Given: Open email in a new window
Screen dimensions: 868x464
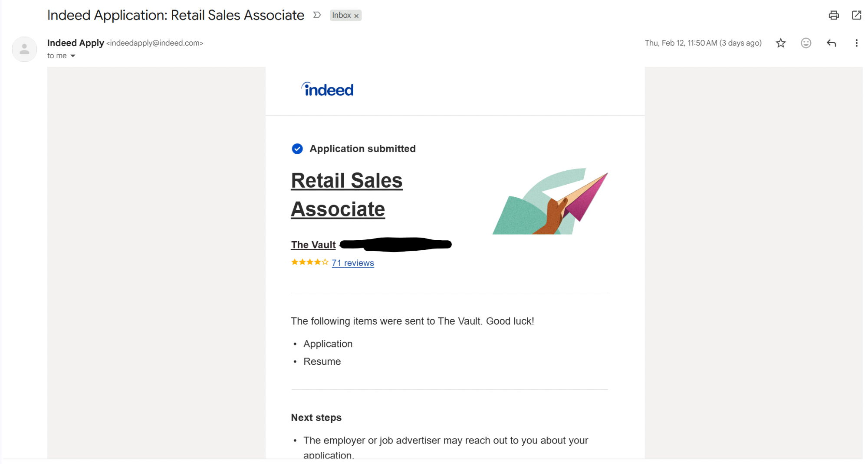Looking at the screenshot, I should (x=856, y=15).
